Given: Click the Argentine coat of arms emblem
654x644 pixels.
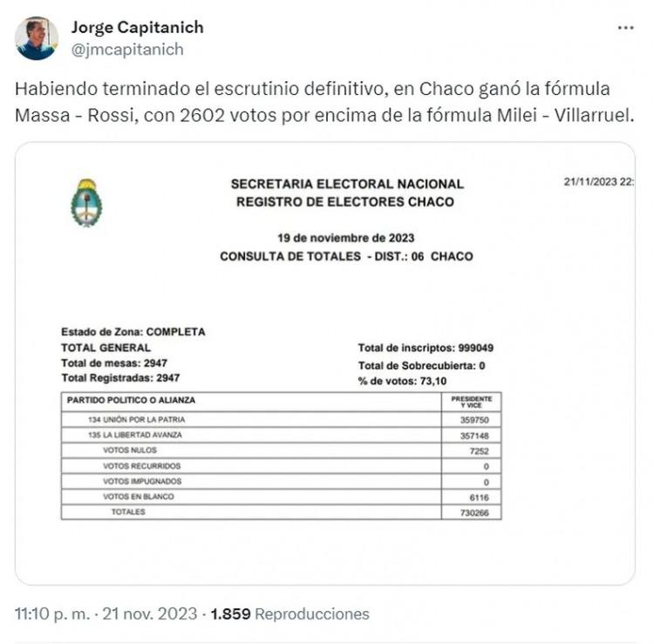Looking at the screenshot, I should pos(86,203).
